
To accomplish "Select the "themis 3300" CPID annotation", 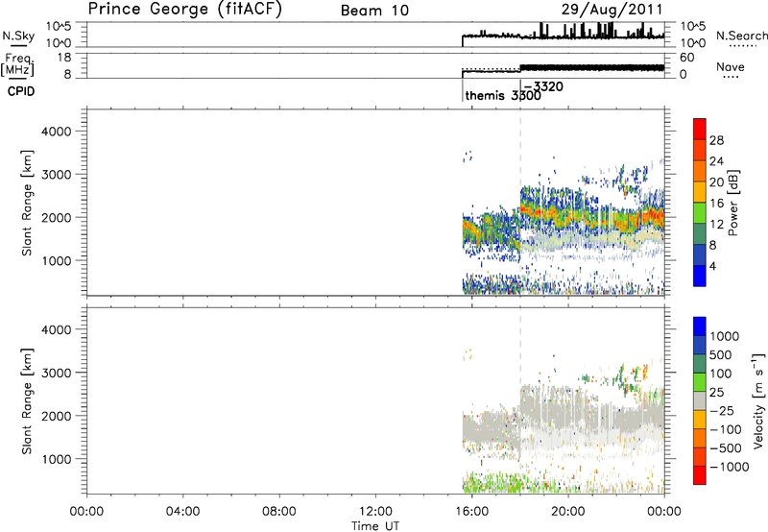I will tap(503, 95).
